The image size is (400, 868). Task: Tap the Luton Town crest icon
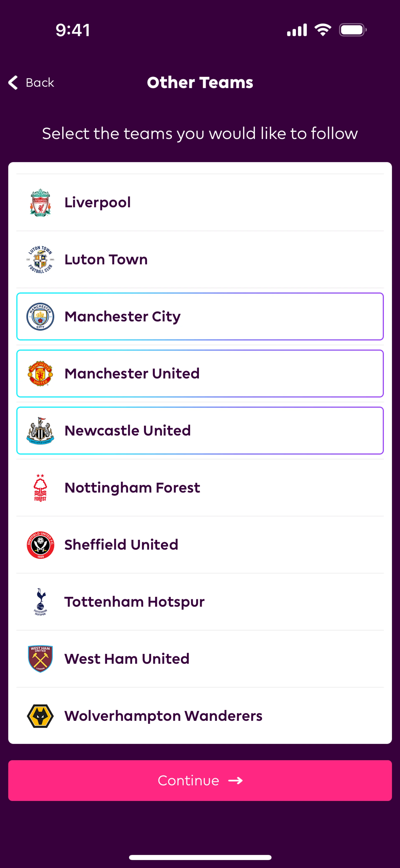coord(40,259)
